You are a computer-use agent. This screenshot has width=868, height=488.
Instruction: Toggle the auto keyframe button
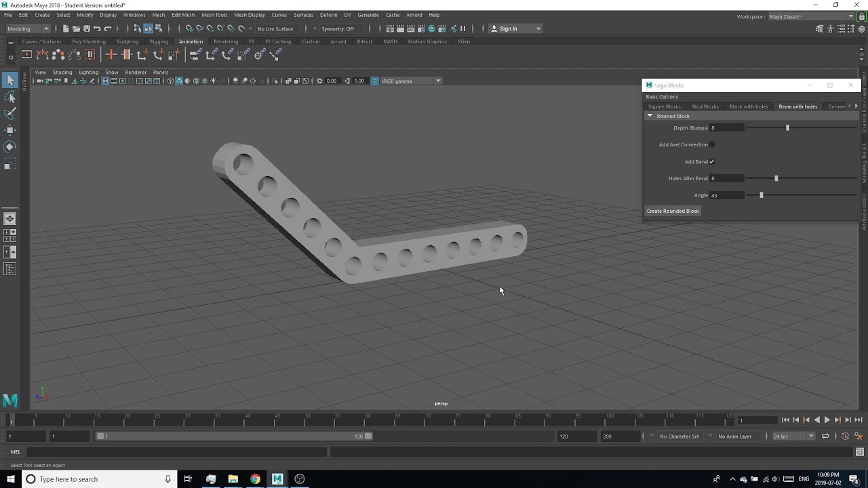(845, 436)
